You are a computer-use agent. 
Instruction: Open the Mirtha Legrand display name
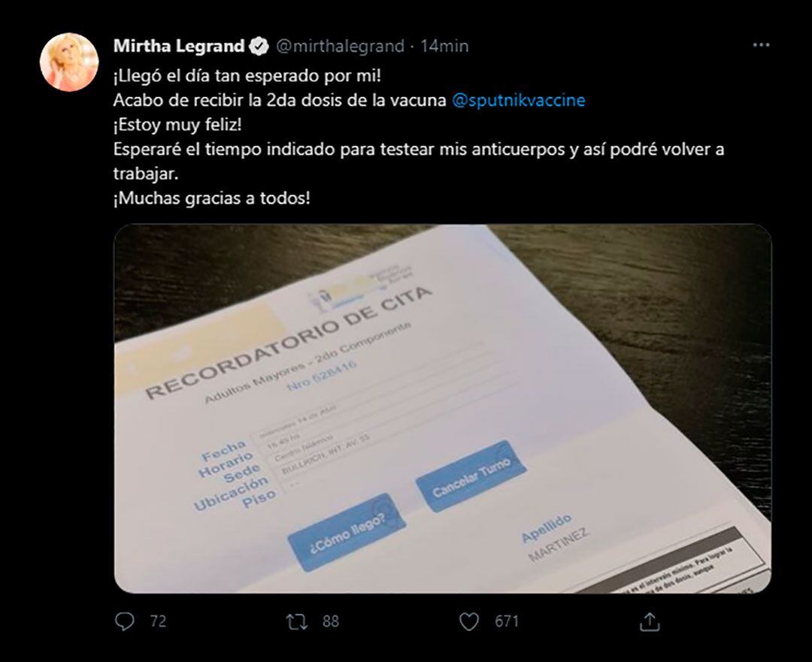179,47
